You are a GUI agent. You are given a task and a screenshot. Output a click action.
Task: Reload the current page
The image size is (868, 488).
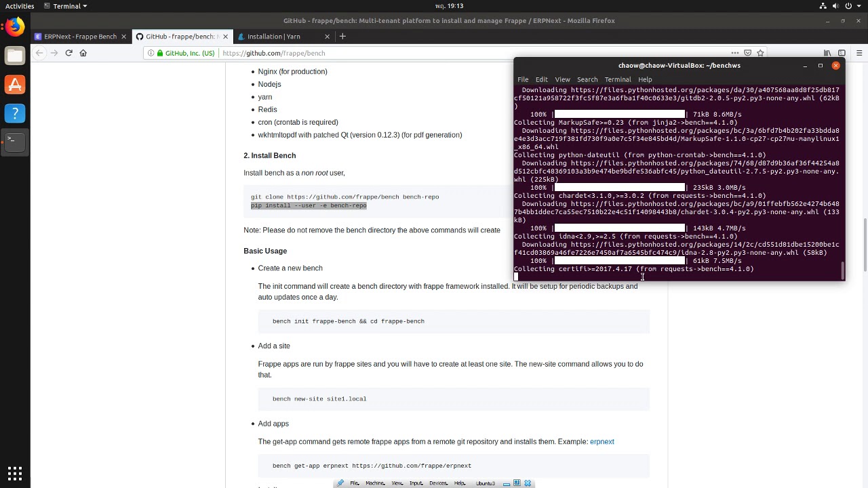coord(68,53)
